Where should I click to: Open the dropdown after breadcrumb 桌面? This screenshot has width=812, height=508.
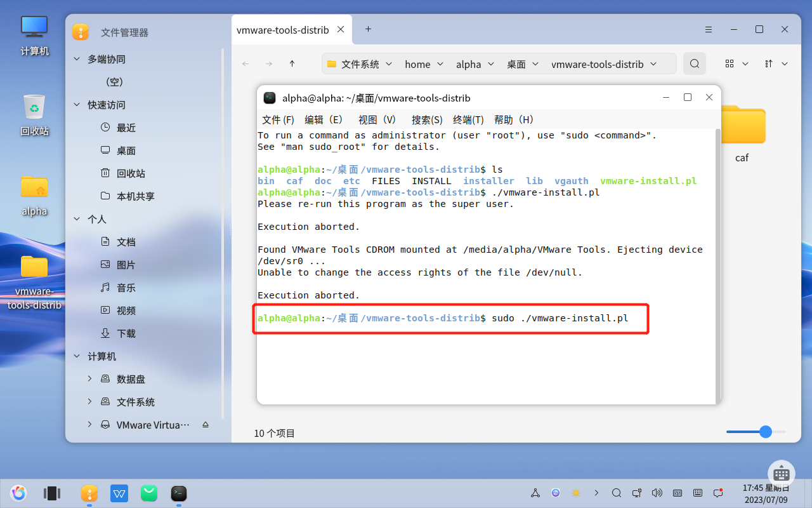[x=535, y=63]
